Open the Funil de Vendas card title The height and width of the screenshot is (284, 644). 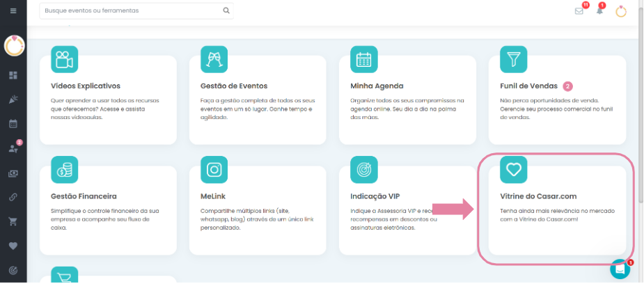click(528, 86)
